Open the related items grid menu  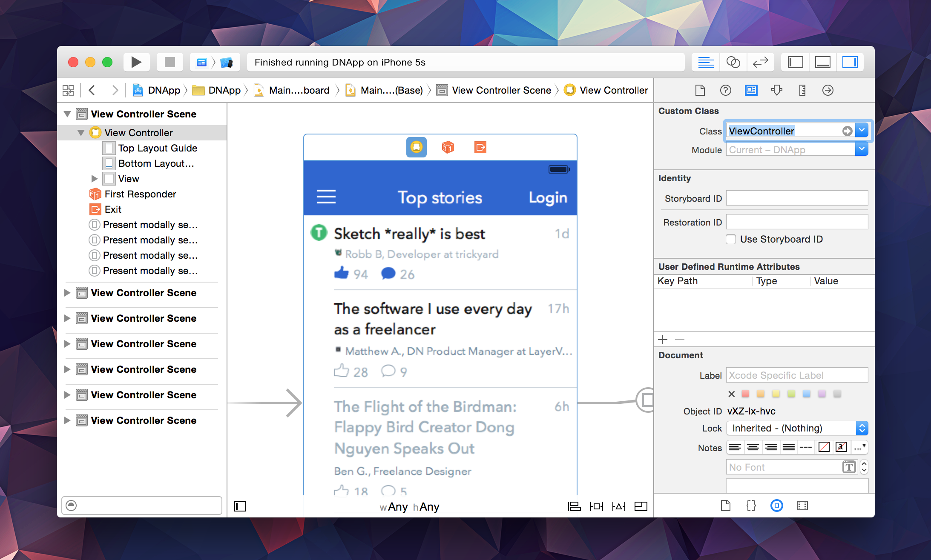point(68,90)
